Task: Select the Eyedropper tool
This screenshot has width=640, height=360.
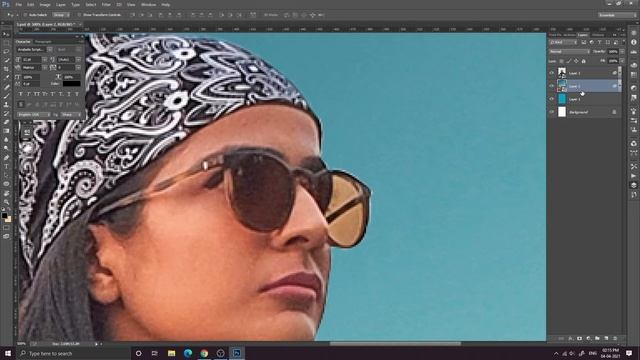Action: [x=6, y=78]
